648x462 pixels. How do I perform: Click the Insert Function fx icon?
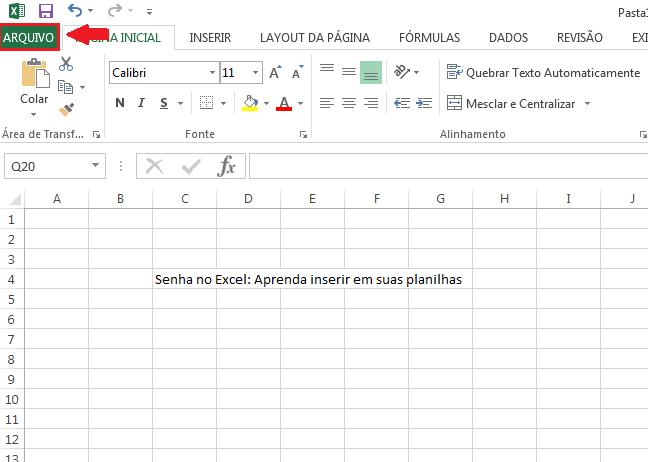coord(227,166)
